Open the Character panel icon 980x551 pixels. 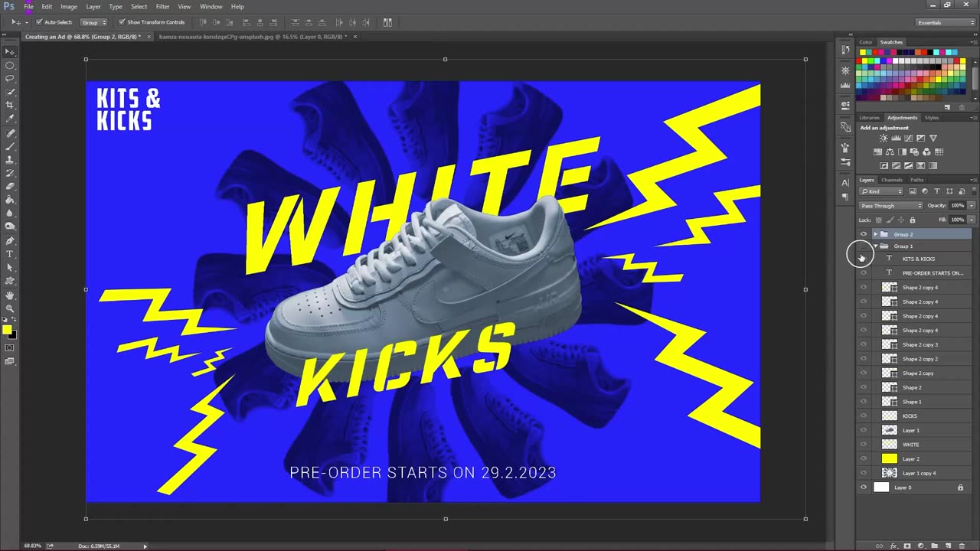click(x=845, y=183)
